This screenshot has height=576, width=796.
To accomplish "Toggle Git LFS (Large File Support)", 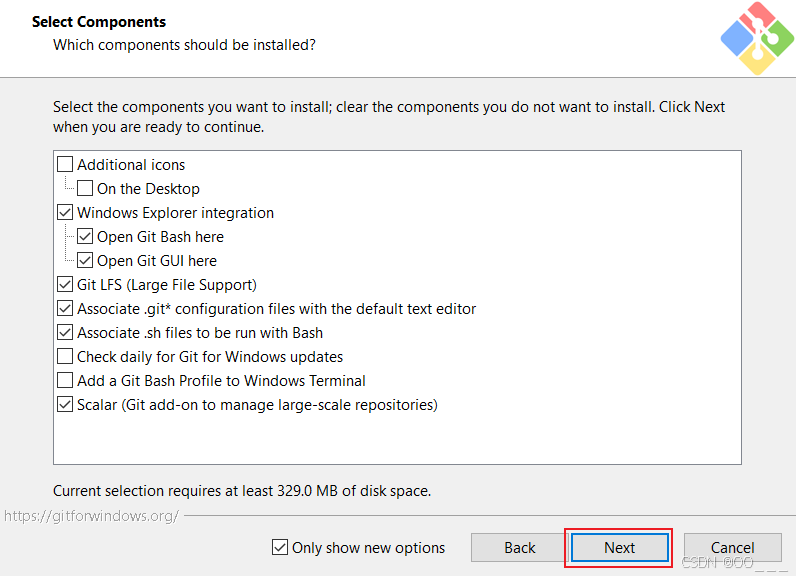I will 65,285.
